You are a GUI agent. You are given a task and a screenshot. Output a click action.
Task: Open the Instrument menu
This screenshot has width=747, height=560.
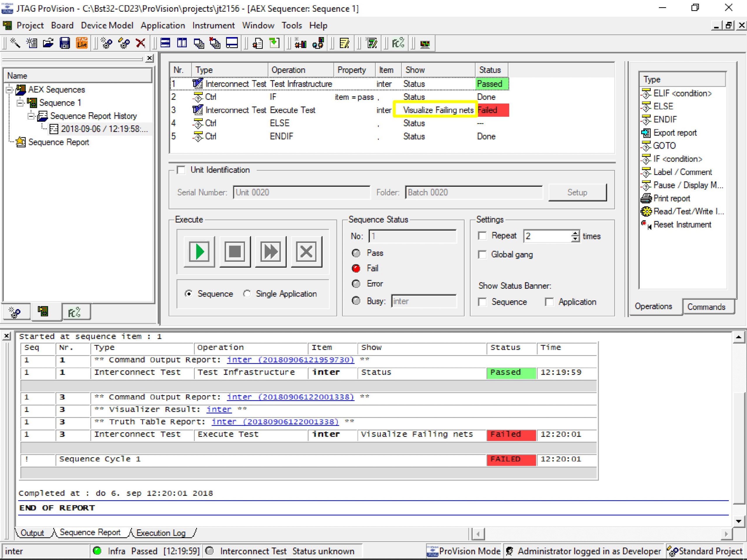tap(213, 26)
